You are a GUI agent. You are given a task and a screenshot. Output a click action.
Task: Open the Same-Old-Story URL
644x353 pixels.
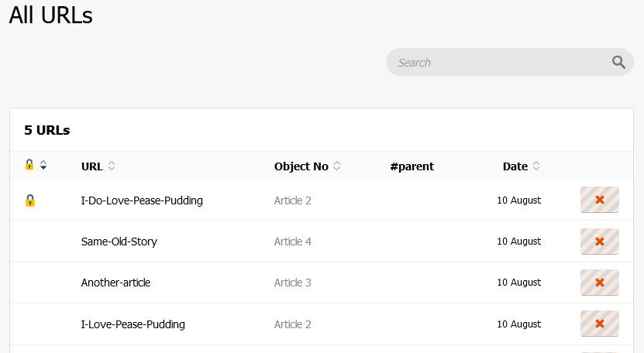[119, 242]
